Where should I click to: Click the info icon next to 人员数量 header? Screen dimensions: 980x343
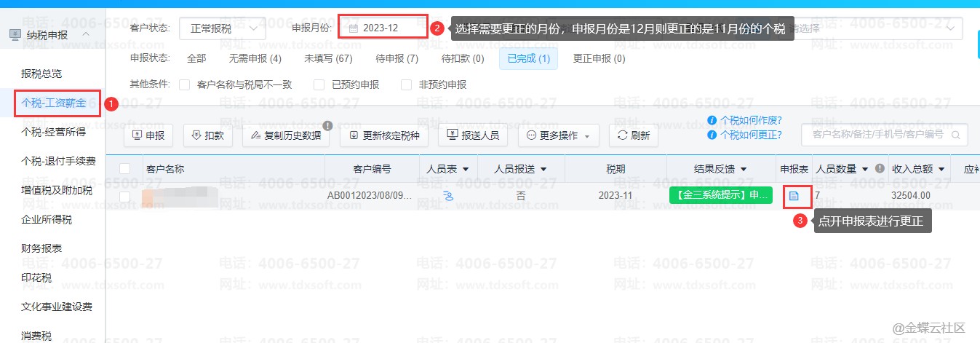pos(880,168)
